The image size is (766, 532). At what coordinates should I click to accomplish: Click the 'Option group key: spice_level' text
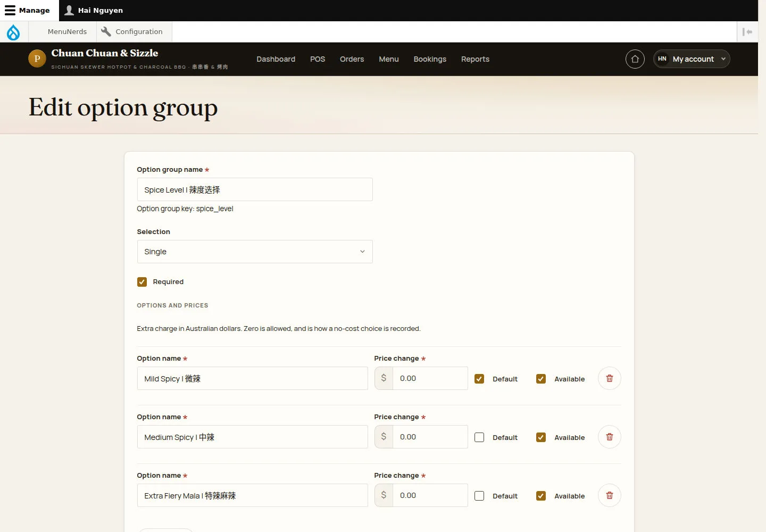click(x=185, y=209)
